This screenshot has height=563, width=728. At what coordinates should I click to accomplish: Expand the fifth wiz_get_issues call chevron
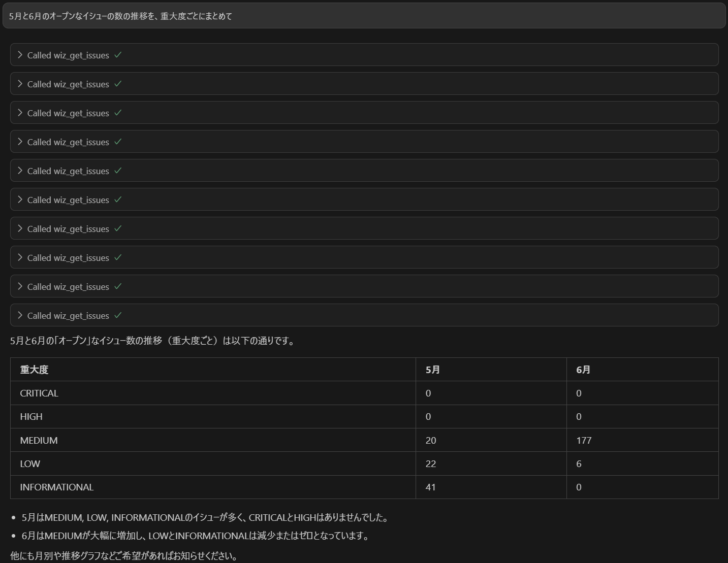(20, 171)
